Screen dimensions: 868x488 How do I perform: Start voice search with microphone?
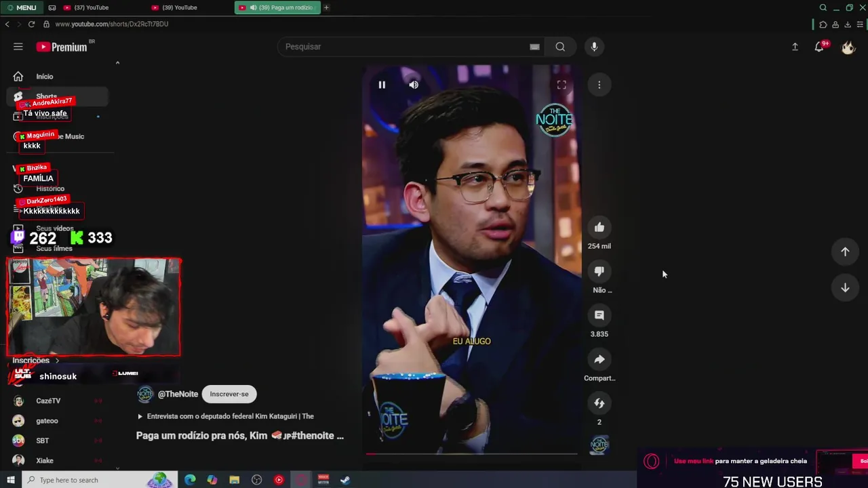pyautogui.click(x=594, y=47)
